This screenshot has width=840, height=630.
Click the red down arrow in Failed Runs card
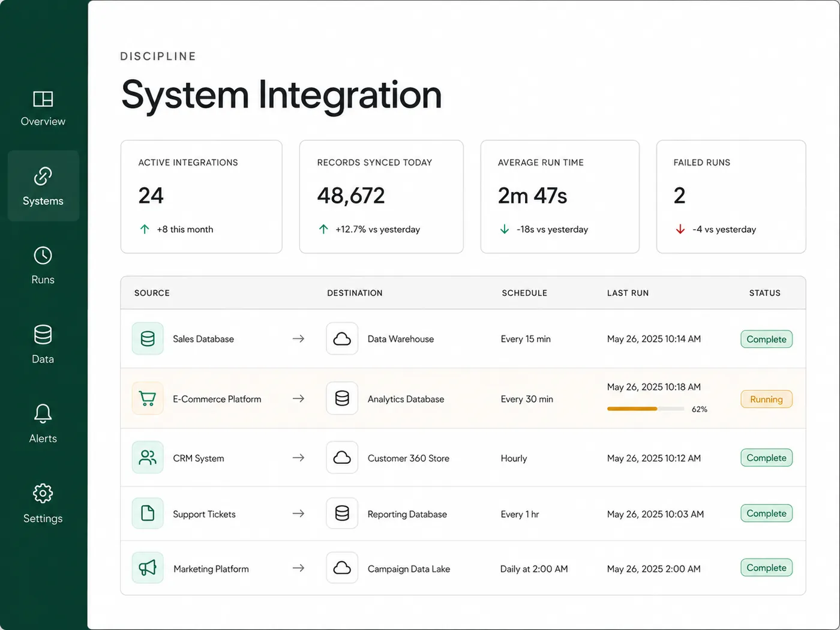tap(680, 229)
